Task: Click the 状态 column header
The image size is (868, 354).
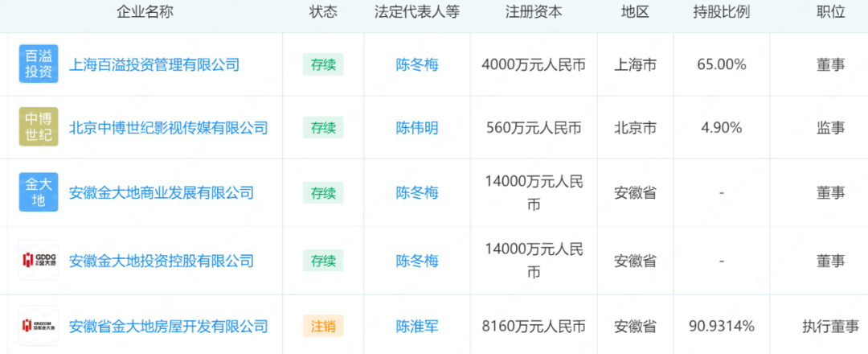Action: click(323, 13)
